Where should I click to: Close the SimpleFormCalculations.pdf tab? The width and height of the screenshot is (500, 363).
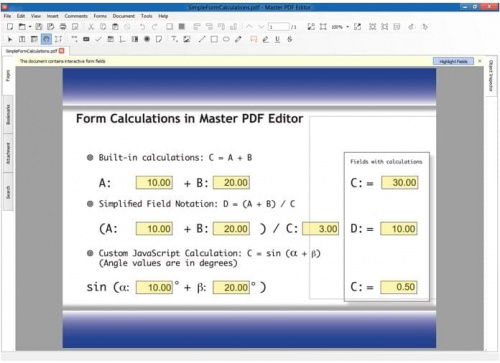click(62, 51)
